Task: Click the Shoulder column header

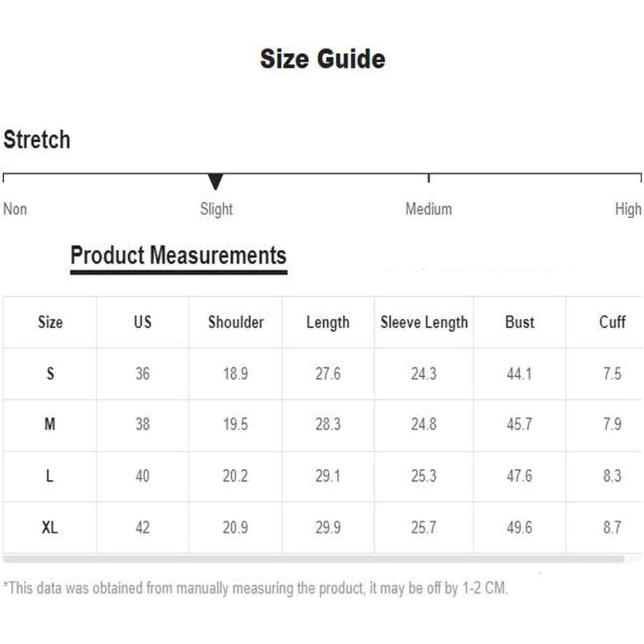Action: click(236, 322)
